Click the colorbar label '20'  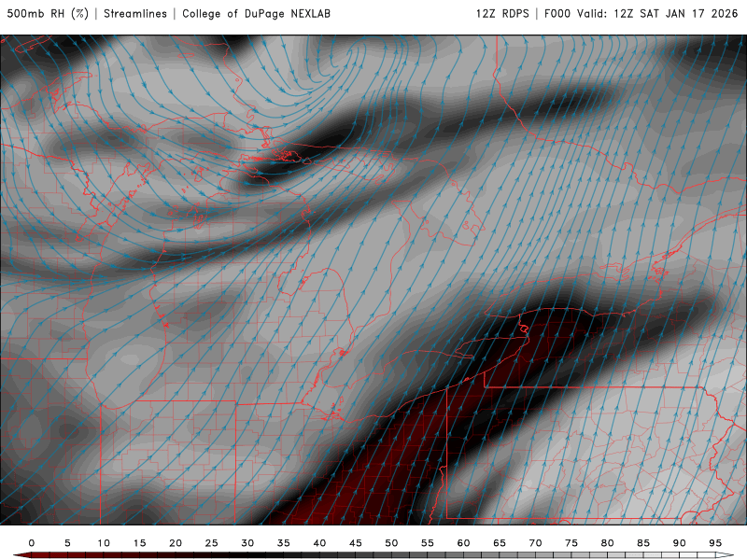[176, 543]
